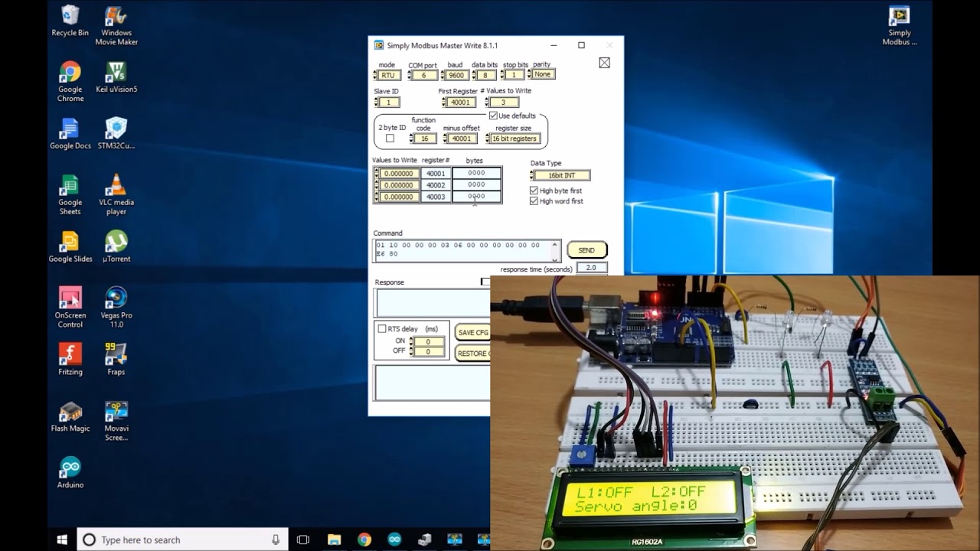Uncheck the Use defaults checkbox
980x551 pixels.
click(x=493, y=116)
